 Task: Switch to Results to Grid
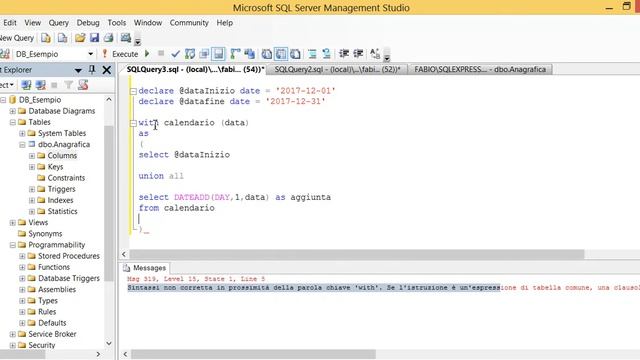click(x=281, y=54)
